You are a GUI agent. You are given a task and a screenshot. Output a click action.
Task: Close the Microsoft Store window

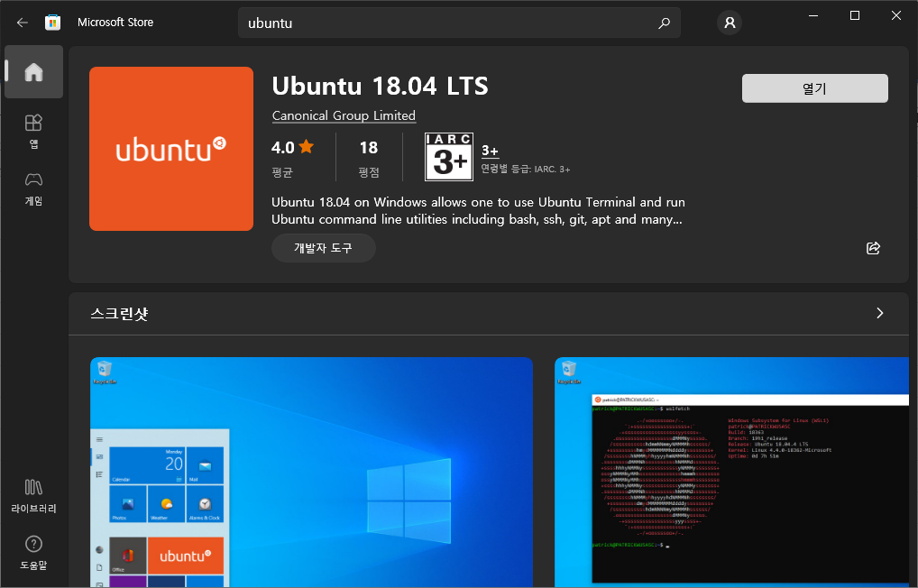[x=895, y=16]
